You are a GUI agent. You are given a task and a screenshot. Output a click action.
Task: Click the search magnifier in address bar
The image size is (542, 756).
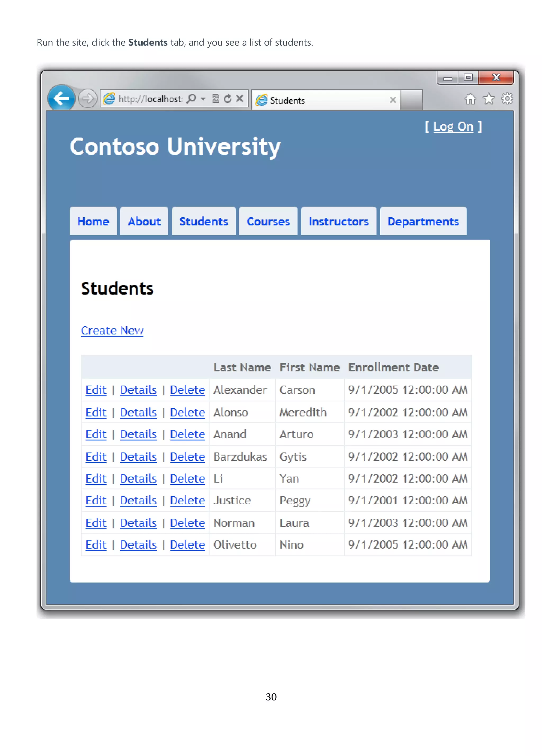point(191,99)
